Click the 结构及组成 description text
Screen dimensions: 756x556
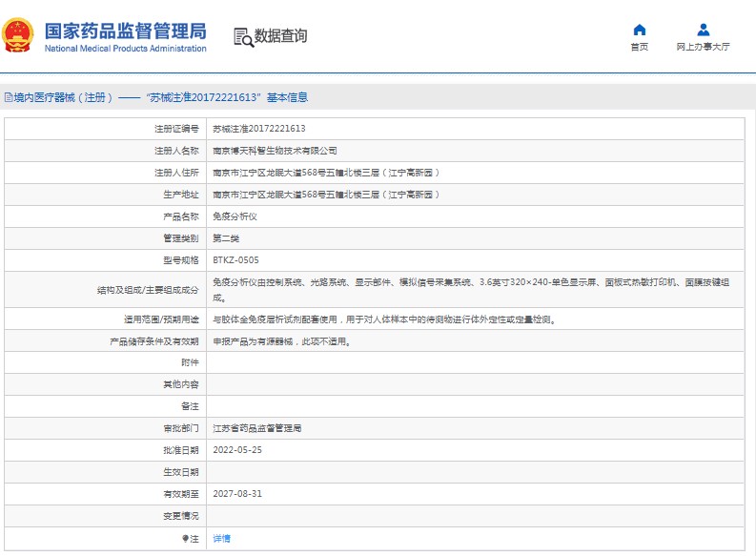471,289
